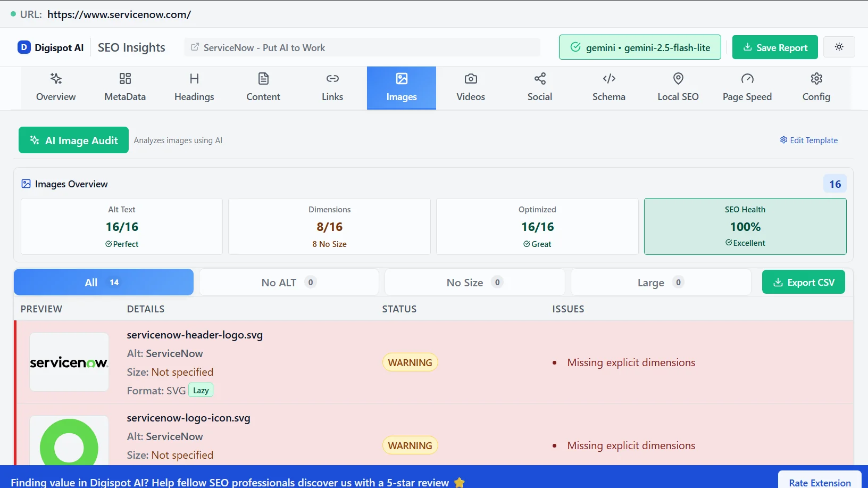Enable the No Size filter
The width and height of the screenshot is (868, 488).
(474, 282)
